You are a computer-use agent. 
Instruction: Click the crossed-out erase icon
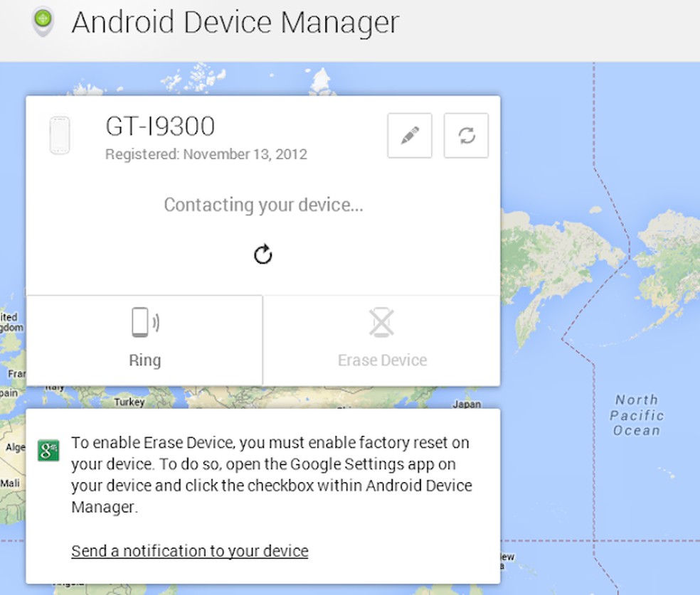tap(381, 321)
